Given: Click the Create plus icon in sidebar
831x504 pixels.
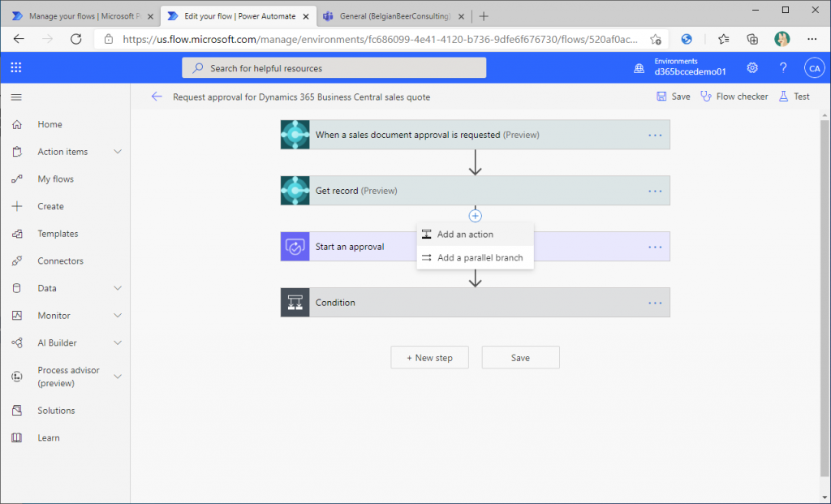Looking at the screenshot, I should pyautogui.click(x=17, y=206).
